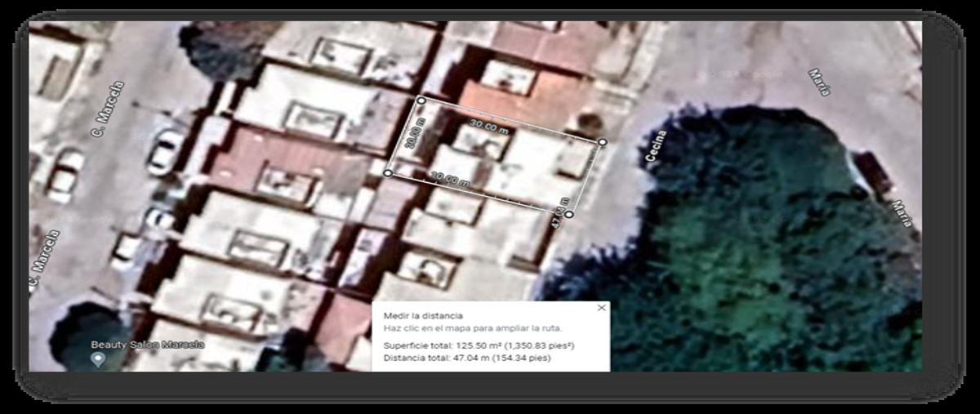Select the bottom-left measurement vertex point
The width and height of the screenshot is (980, 414).
[388, 173]
